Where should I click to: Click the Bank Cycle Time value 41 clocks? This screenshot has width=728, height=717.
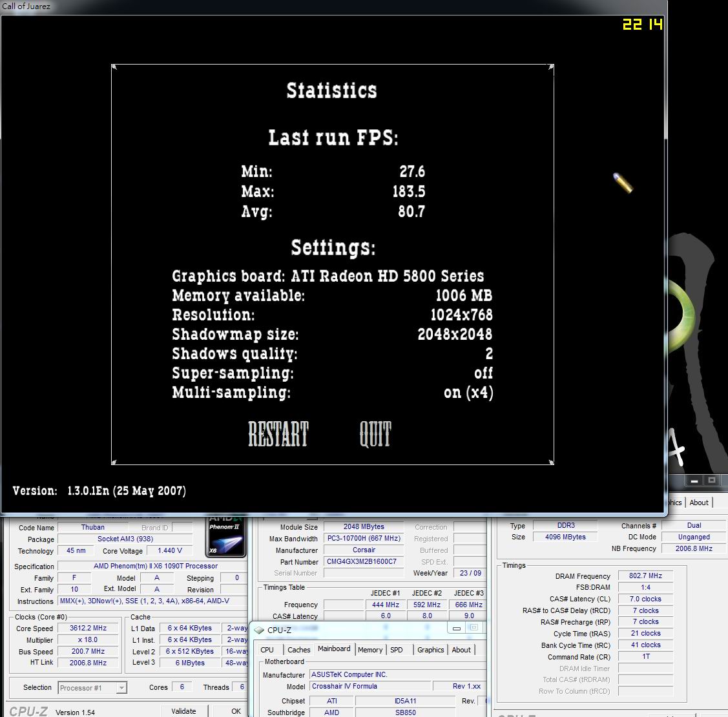[645, 645]
